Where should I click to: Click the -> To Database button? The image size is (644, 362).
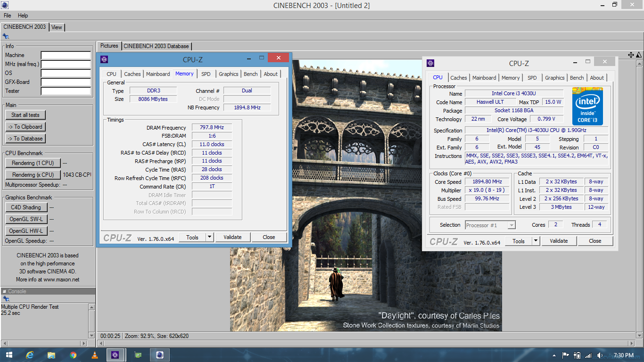(25, 139)
